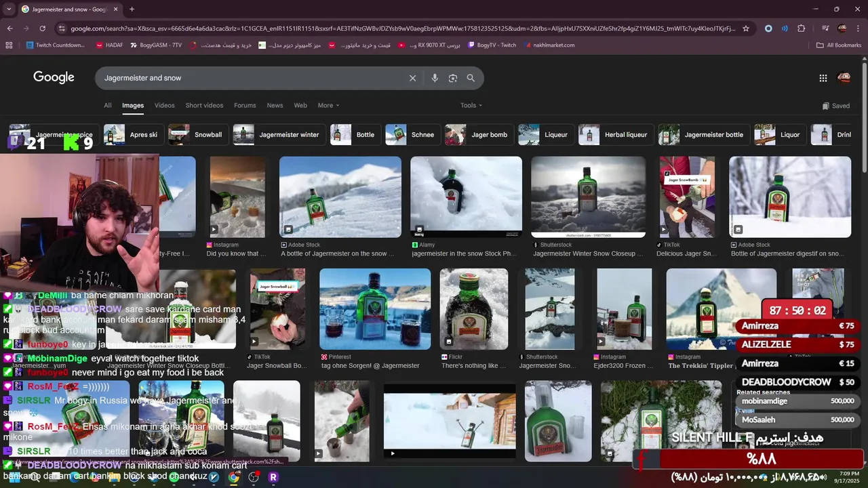Open the HADAF bookmark
This screenshot has height=488, width=868.
coord(109,45)
